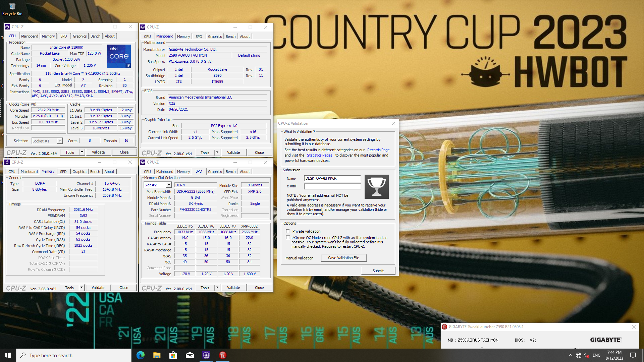Click the muted volume tray icon

(587, 355)
